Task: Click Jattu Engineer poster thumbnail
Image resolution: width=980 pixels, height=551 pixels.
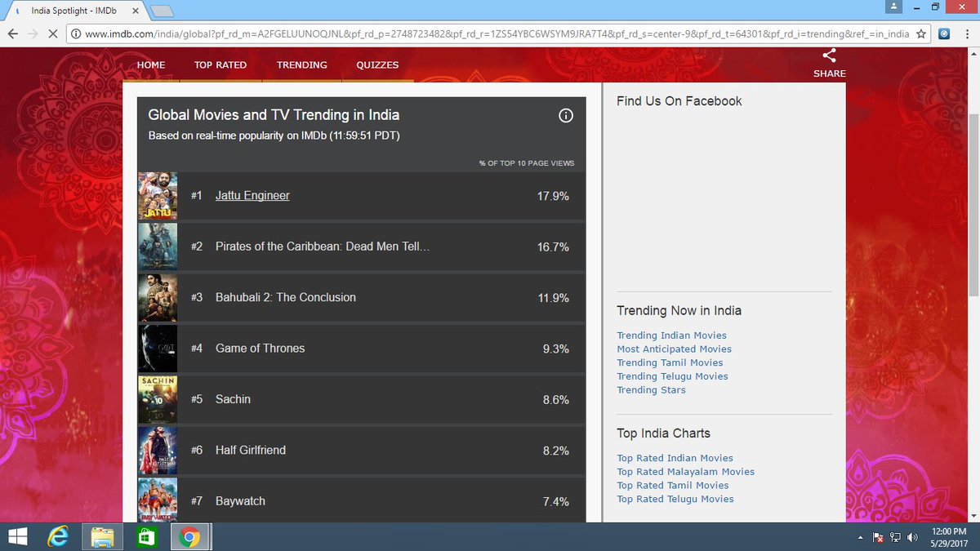Action: [158, 196]
